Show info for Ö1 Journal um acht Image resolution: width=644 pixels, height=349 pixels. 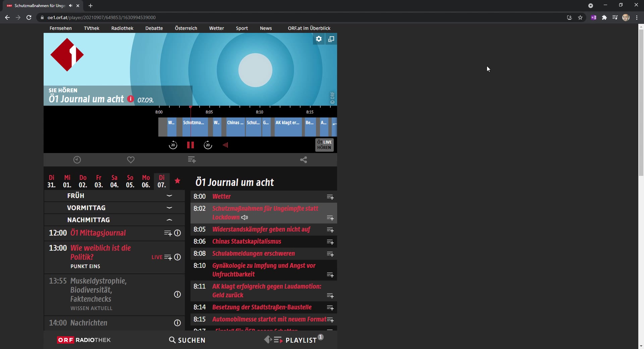(x=131, y=99)
